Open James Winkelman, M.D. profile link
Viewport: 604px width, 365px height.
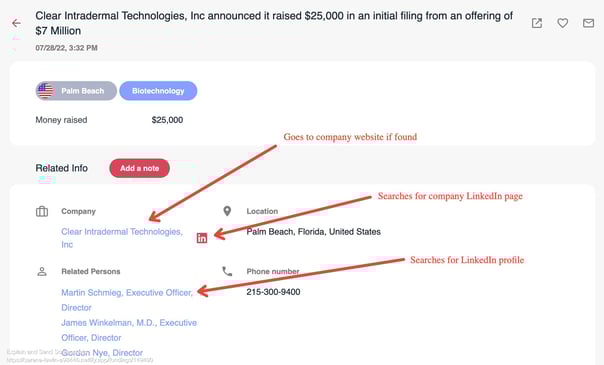pyautogui.click(x=129, y=330)
